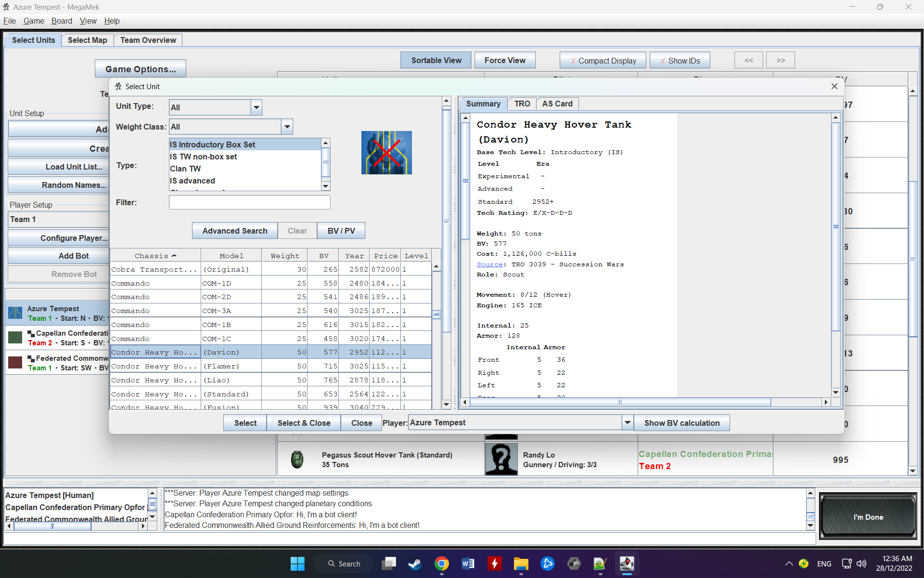Open Steam from the taskbar
The image size is (924, 578).
click(x=415, y=564)
